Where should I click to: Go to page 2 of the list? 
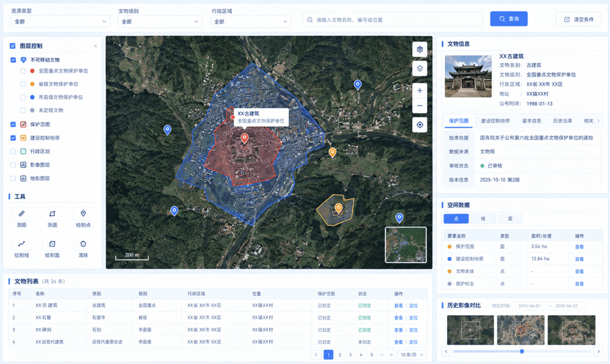[x=340, y=355]
